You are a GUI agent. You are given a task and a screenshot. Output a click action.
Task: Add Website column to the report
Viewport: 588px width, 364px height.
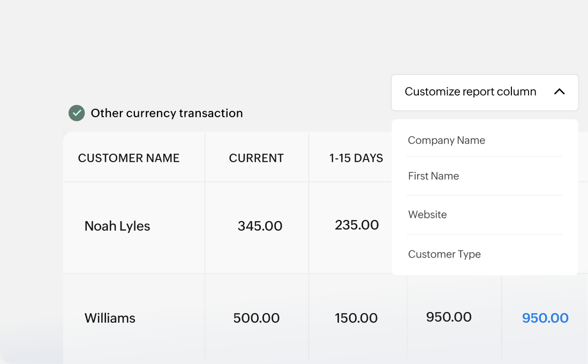click(427, 214)
